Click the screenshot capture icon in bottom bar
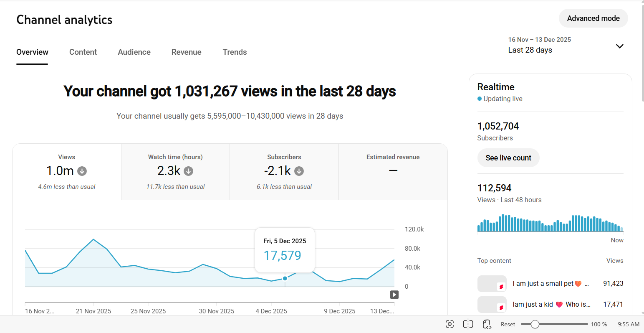The height and width of the screenshot is (333, 644). [450, 324]
